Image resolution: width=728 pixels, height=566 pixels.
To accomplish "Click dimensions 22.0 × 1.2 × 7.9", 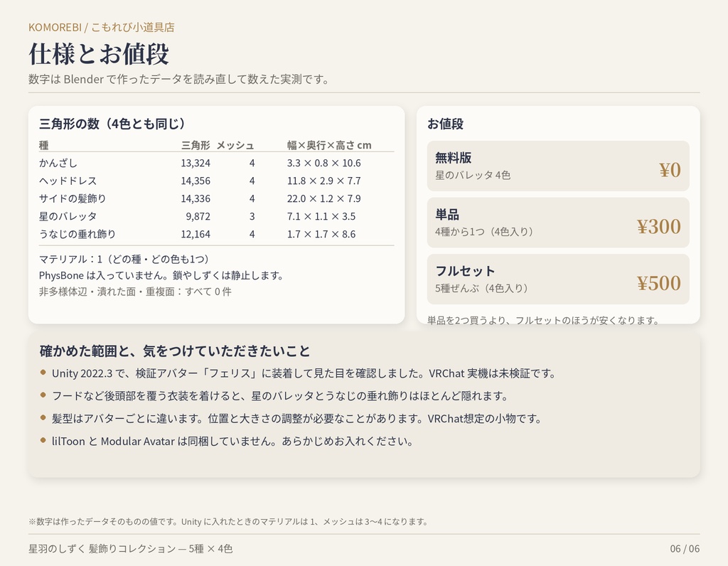I will tap(323, 198).
